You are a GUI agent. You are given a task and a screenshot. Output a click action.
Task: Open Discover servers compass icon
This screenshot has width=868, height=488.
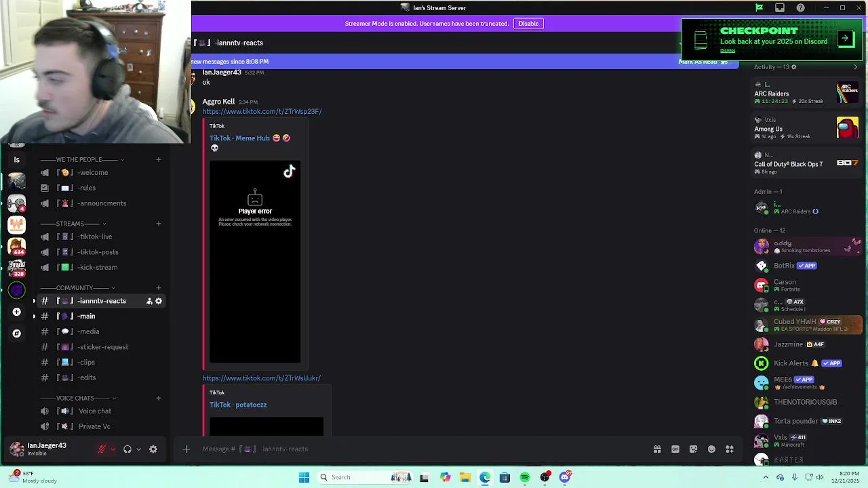pyautogui.click(x=17, y=333)
